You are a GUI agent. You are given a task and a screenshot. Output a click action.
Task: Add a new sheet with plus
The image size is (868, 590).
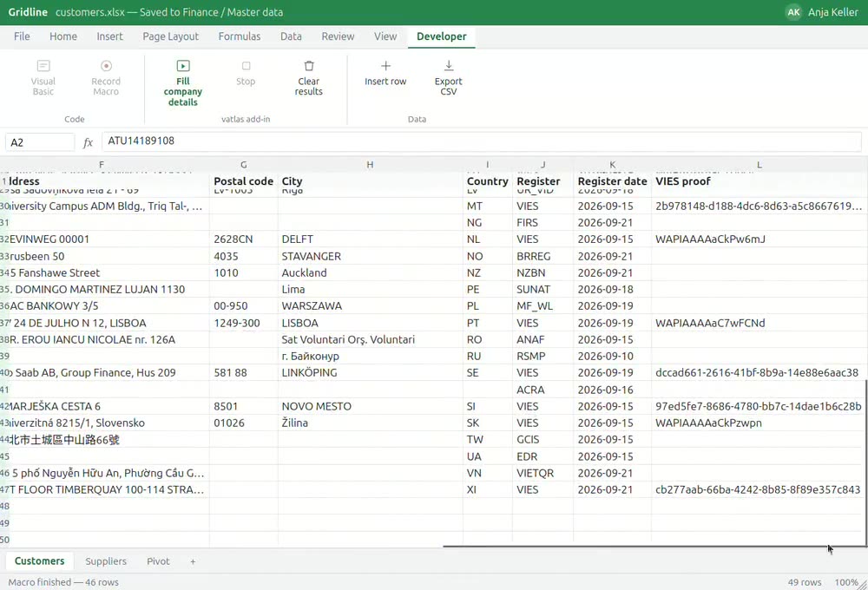pos(193,561)
